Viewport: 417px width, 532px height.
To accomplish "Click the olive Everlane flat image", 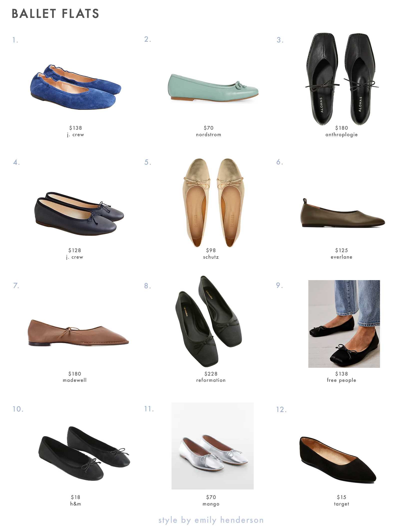I will click(x=342, y=213).
